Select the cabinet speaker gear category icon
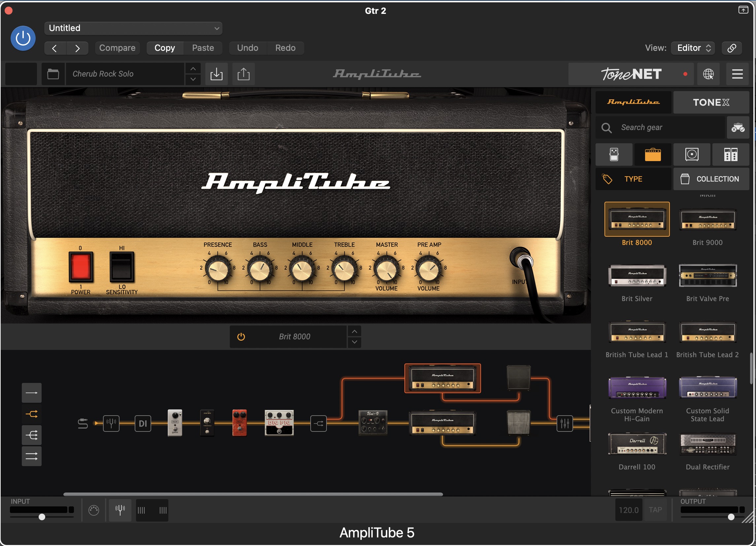This screenshot has height=546, width=756. pyautogui.click(x=692, y=154)
